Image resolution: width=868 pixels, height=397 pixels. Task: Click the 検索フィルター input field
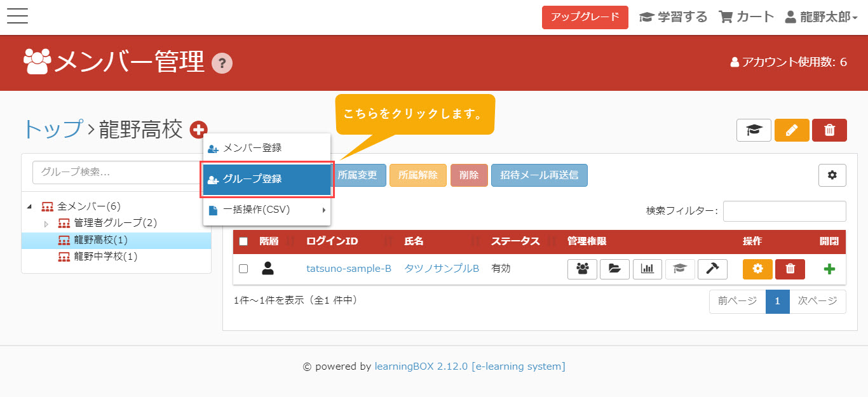pos(784,211)
